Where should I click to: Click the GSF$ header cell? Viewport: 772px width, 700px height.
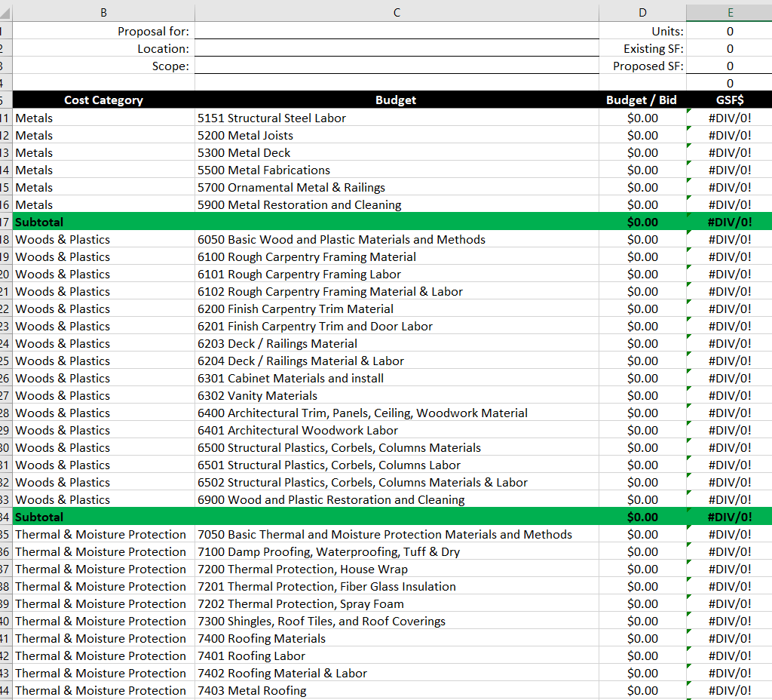point(729,100)
